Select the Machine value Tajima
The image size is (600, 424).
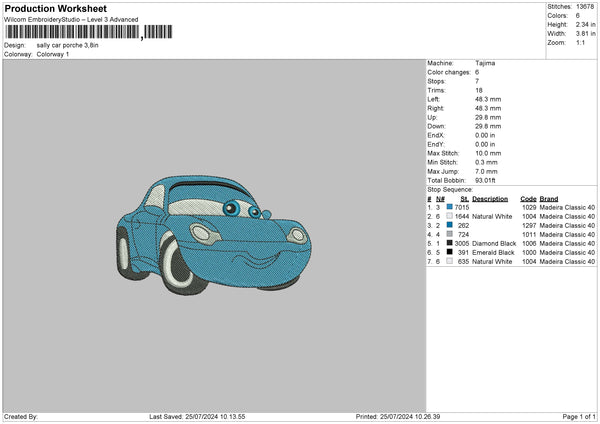[x=486, y=63]
